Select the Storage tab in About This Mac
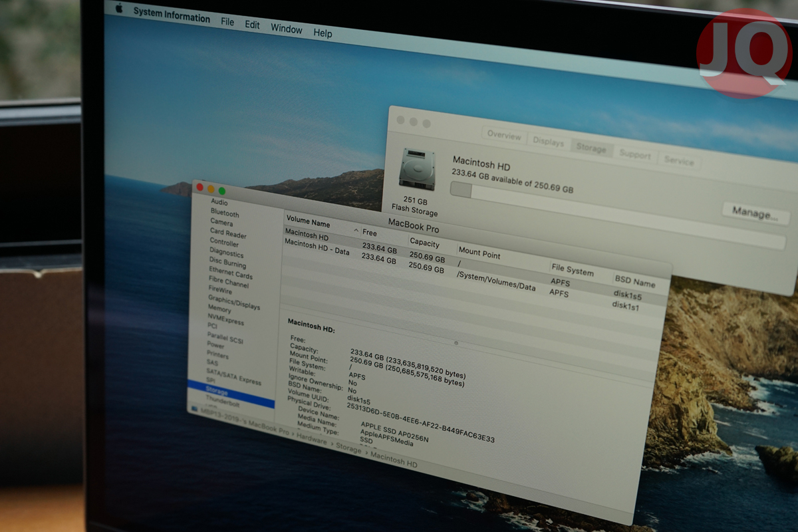The image size is (798, 532). 591,148
